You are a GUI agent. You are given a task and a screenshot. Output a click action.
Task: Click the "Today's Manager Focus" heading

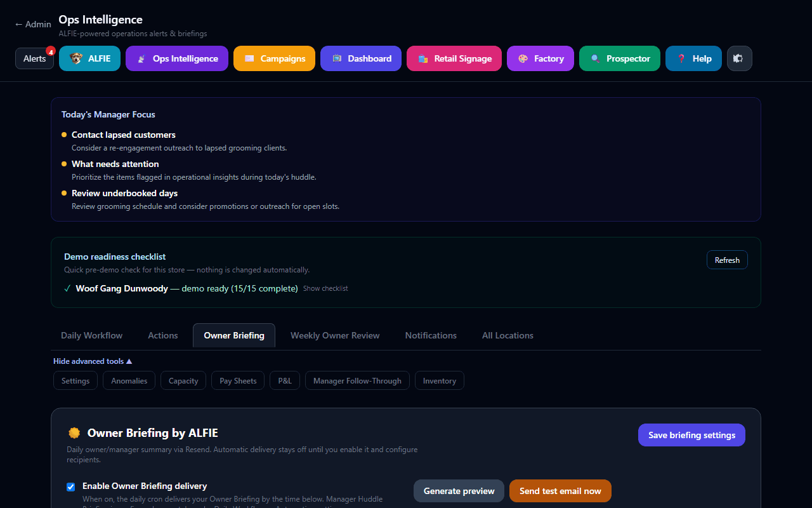[x=108, y=114]
